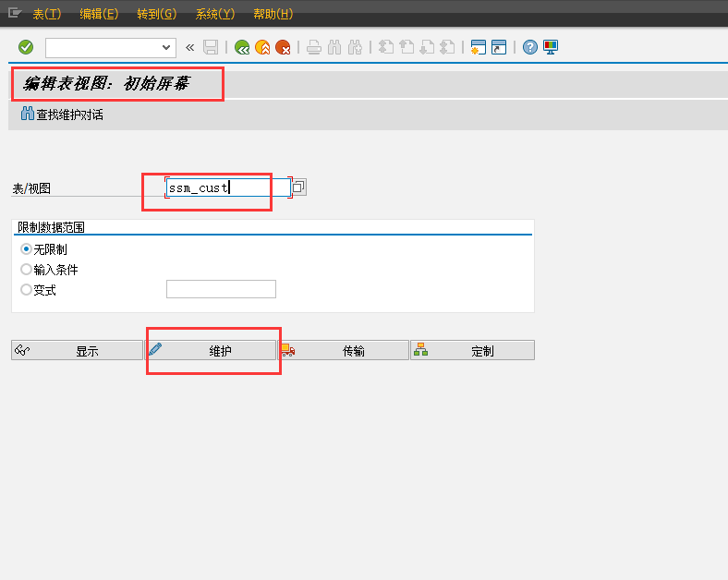Open Customize Local Layout monitor icon
This screenshot has width=728, height=580.
(x=551, y=47)
